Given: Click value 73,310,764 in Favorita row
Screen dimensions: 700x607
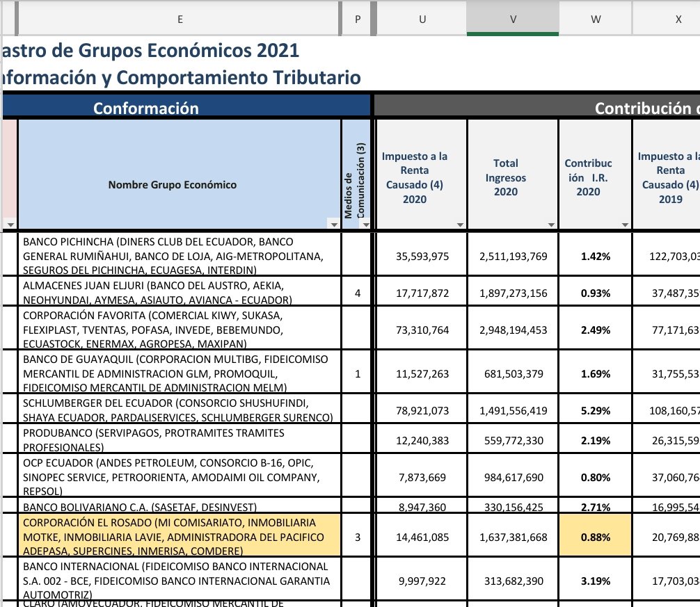Looking at the screenshot, I should (x=422, y=330).
